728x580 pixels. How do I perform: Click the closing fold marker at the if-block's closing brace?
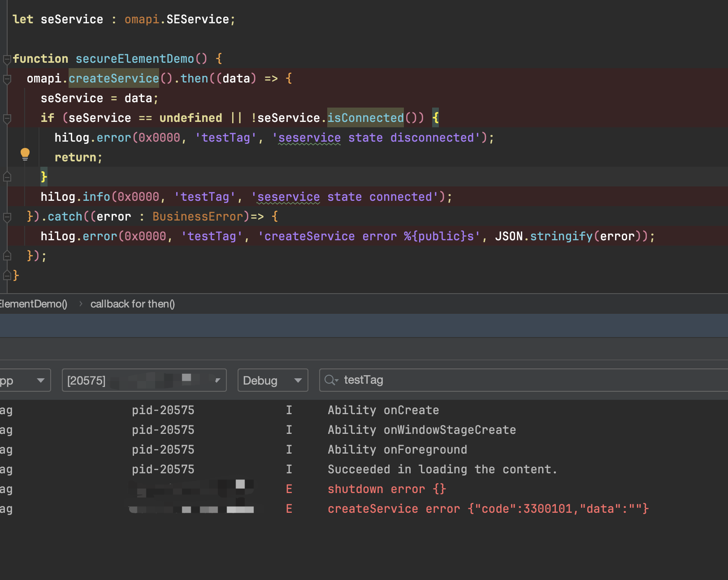pyautogui.click(x=7, y=177)
